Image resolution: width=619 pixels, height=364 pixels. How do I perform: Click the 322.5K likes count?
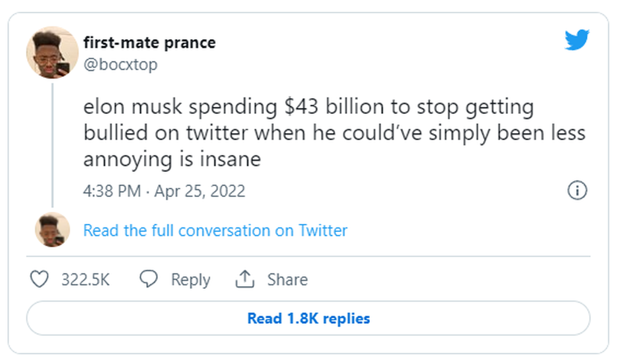pos(86,279)
